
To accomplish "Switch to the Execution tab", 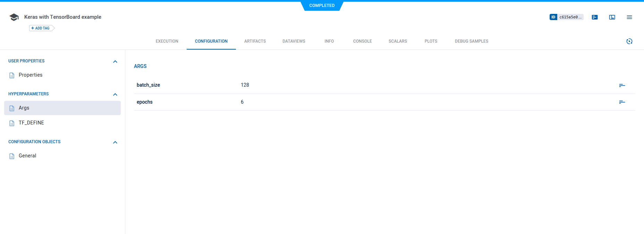I will tap(167, 41).
